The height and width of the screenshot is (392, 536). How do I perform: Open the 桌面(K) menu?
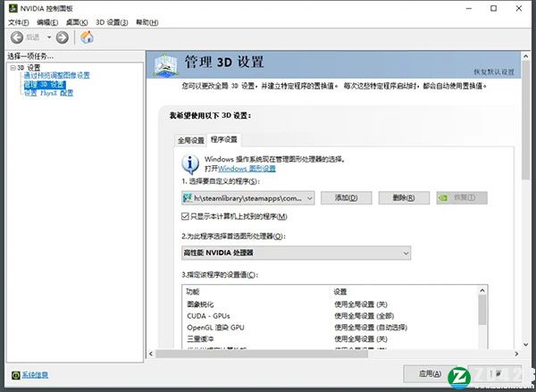(x=77, y=22)
